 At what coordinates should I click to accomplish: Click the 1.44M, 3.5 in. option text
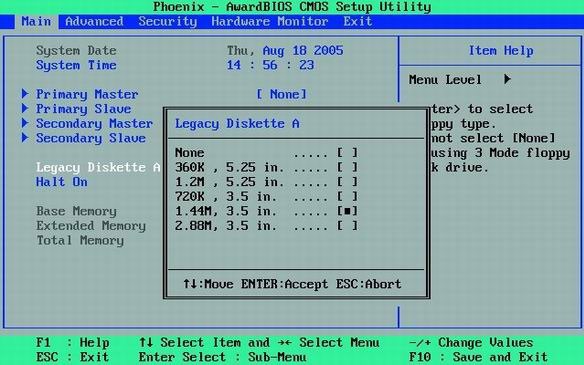tap(226, 211)
